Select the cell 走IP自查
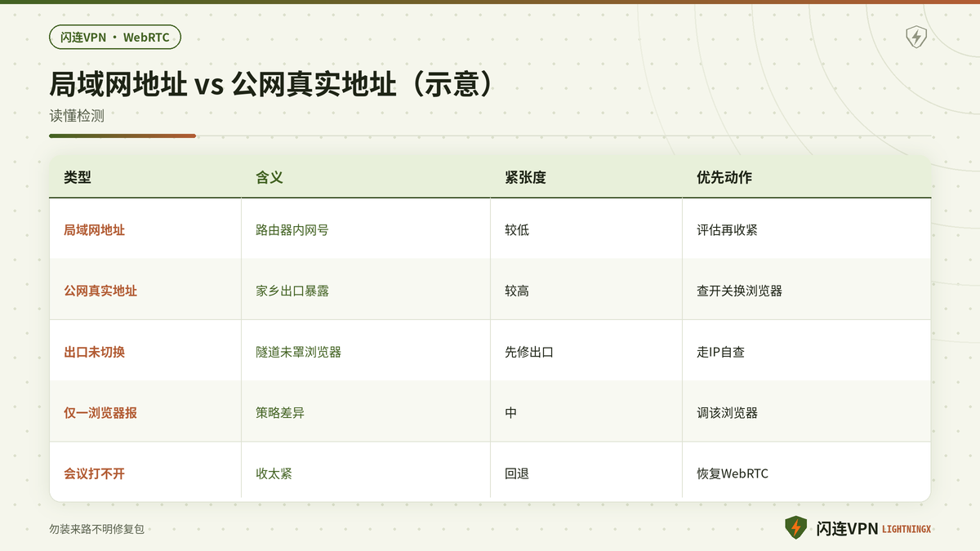The width and height of the screenshot is (980, 551). (720, 352)
